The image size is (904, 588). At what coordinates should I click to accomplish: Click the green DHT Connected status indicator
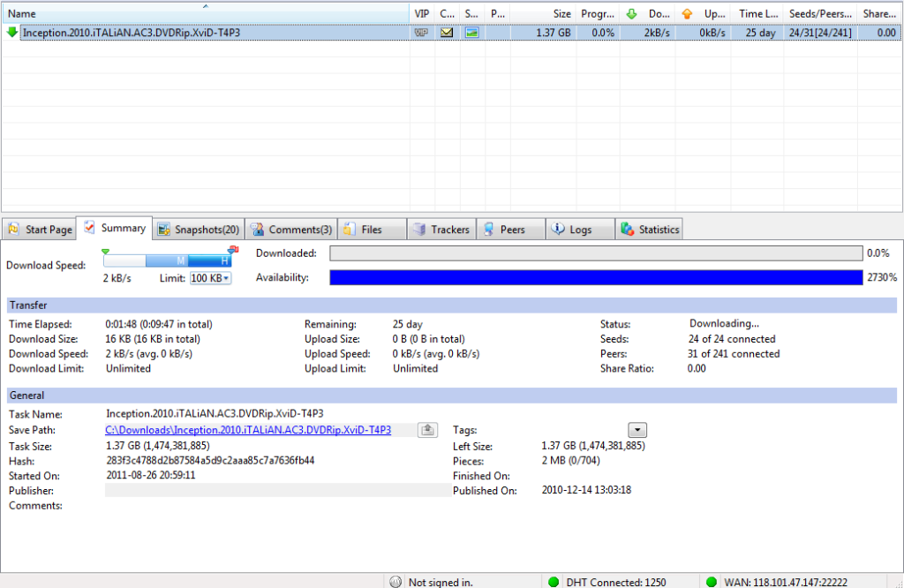coord(554,582)
